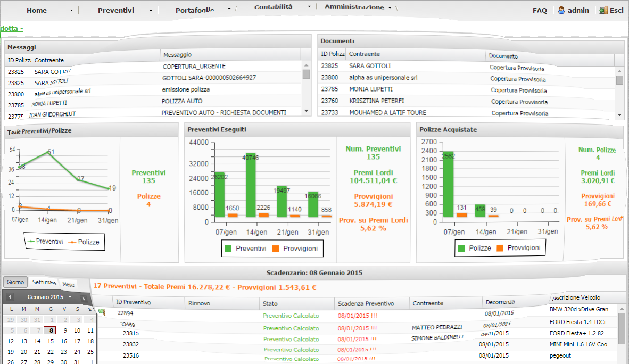
Task: Sort by Scadenza Preventivo column header
Action: [366, 303]
